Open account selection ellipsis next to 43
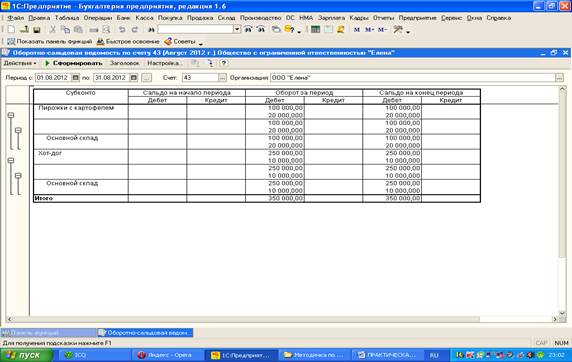Viewport: 572px width, 362px height. pos(222,78)
